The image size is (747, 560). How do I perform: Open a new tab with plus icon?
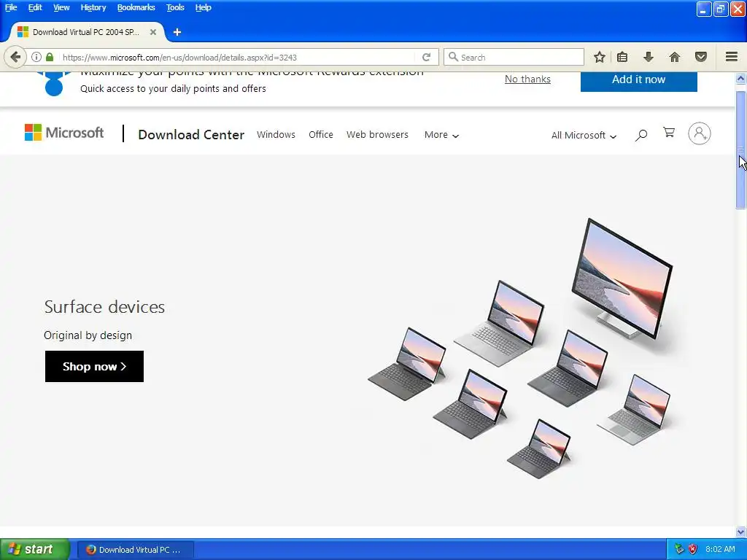[177, 32]
